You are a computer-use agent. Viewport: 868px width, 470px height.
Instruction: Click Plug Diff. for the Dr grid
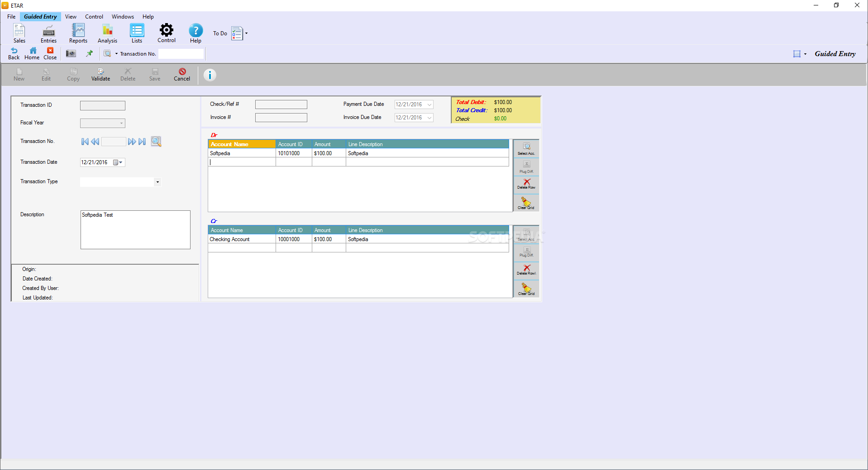coord(526,167)
